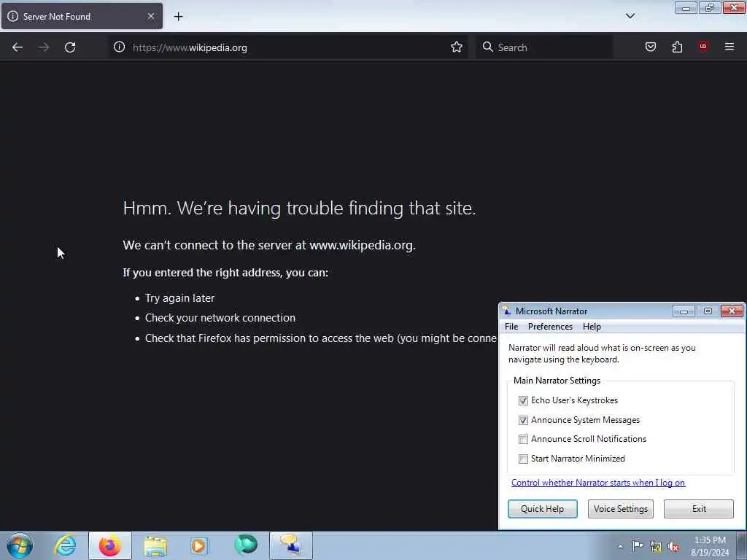Open Save to Pocket icon

pos(650,47)
